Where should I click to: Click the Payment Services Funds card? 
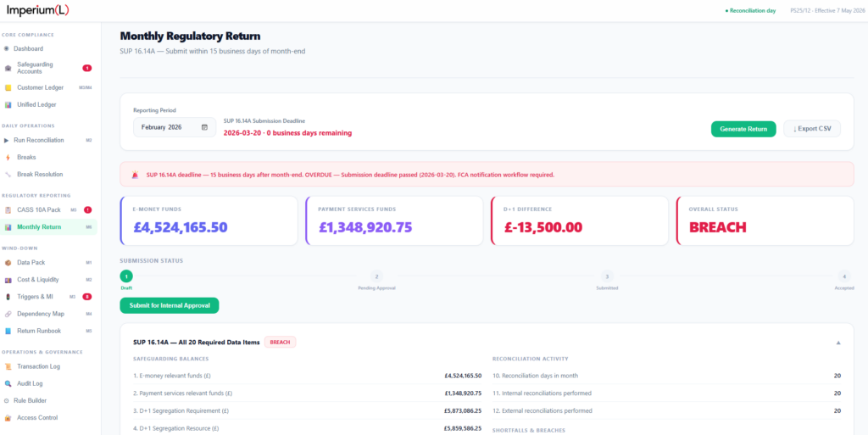pyautogui.click(x=394, y=220)
